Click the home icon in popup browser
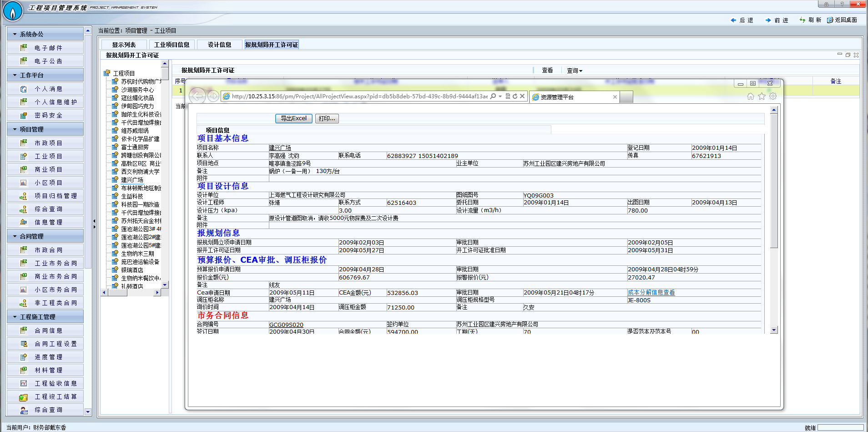 tap(751, 97)
